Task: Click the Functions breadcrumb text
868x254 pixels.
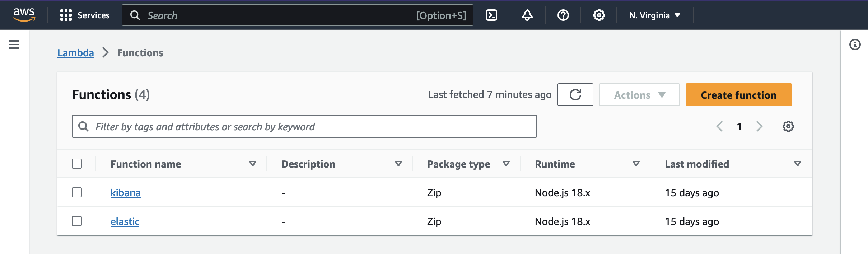Action: click(140, 53)
